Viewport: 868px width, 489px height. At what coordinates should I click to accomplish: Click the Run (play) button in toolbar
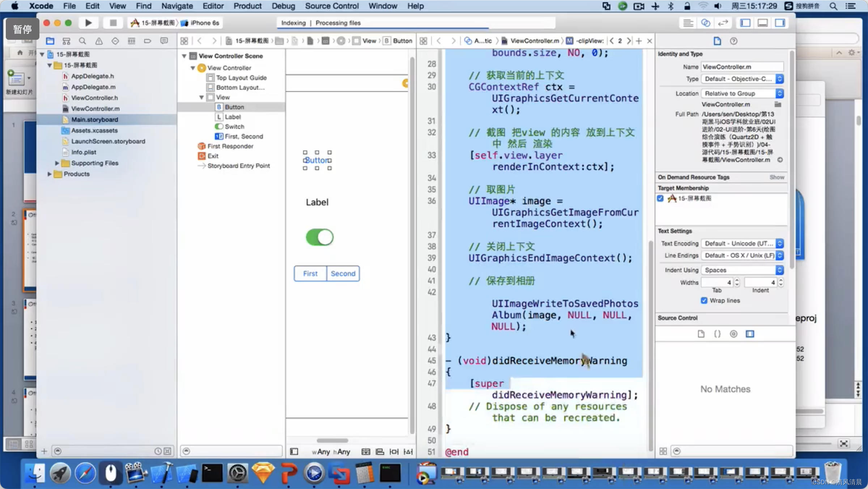coord(88,23)
